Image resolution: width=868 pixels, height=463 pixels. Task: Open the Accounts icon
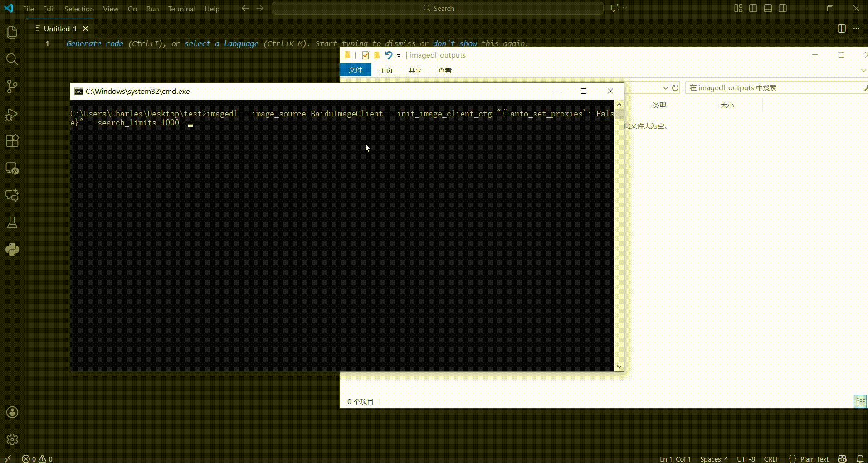[12, 412]
